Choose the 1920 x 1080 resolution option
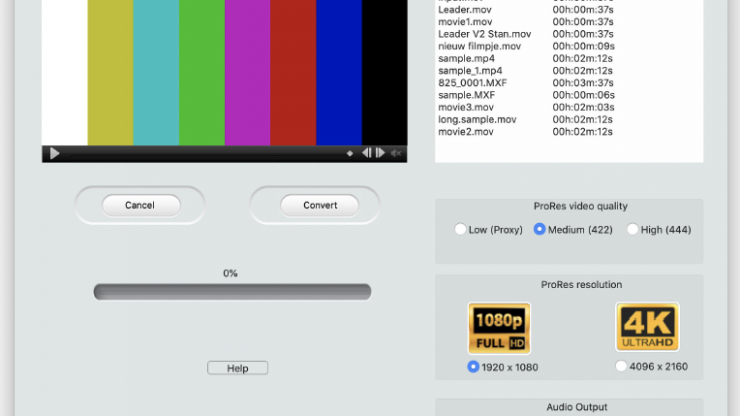This screenshot has width=740, height=416. (x=474, y=367)
